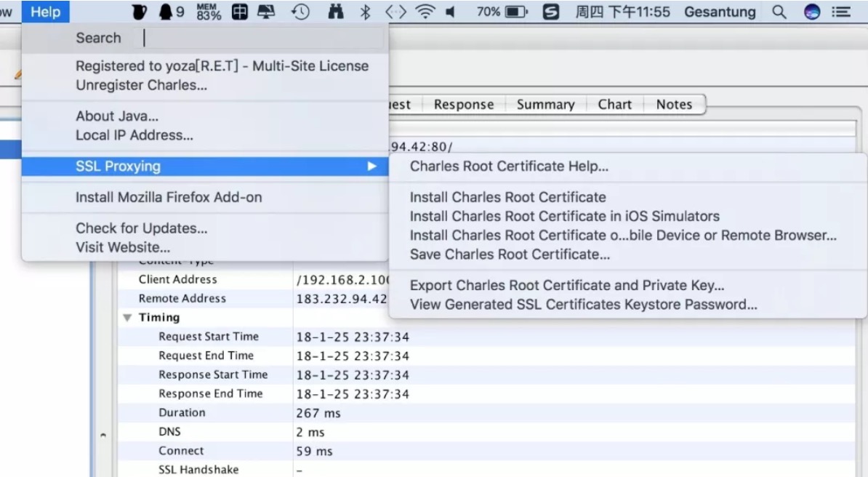Click the Help menu Search field
The image size is (868, 477).
click(260, 38)
